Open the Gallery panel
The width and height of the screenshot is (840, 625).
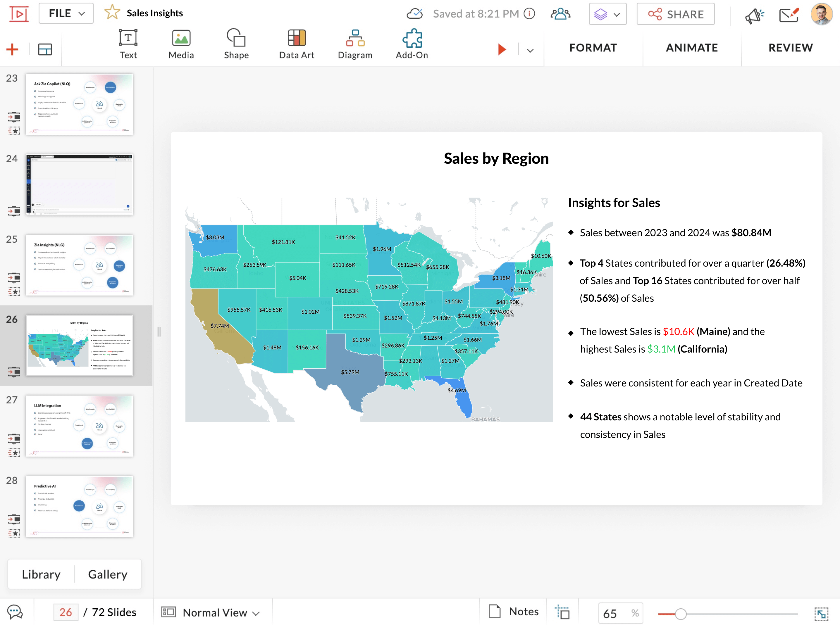point(108,574)
